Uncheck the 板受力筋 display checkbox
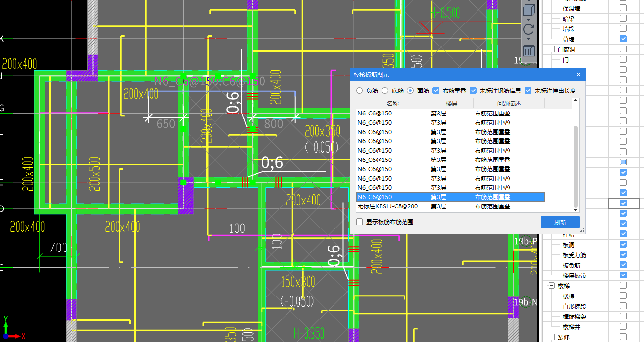This screenshot has width=644, height=342. [x=623, y=254]
